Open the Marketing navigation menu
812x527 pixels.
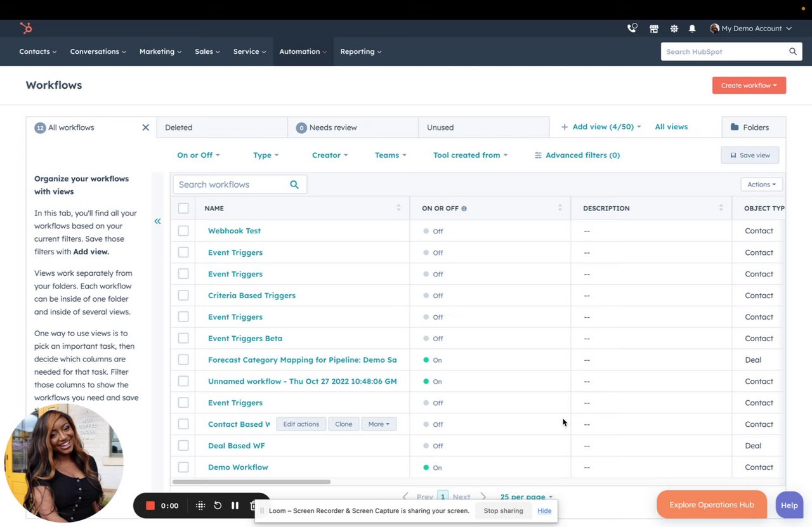click(x=160, y=51)
